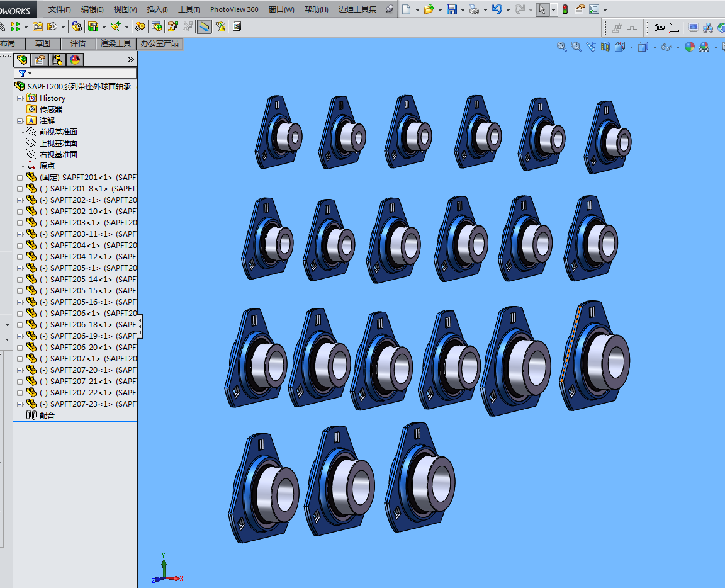Click the Apply Scene icon

tap(704, 47)
